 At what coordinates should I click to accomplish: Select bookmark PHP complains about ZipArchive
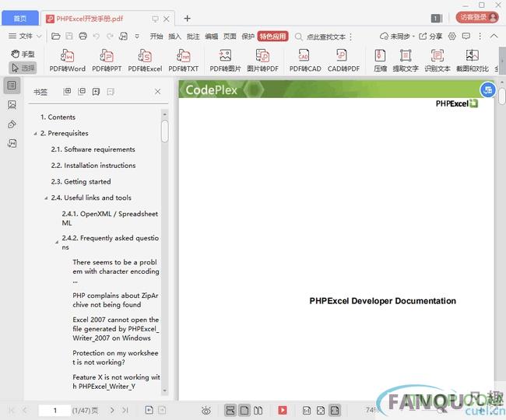coord(115,300)
